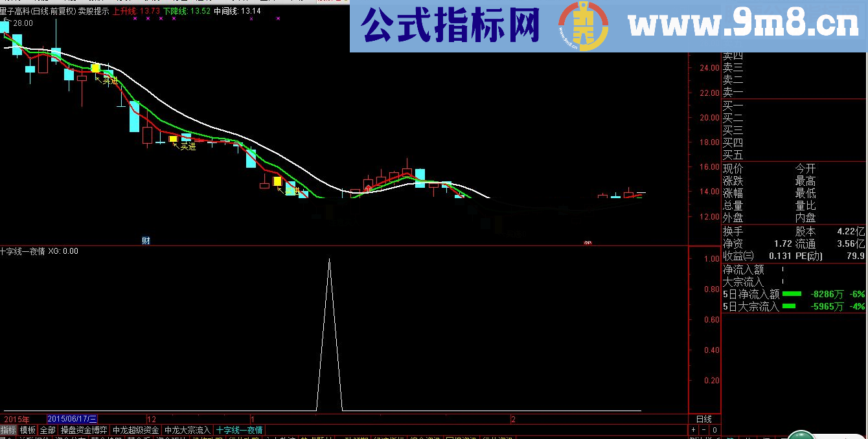868x439 pixels.
Task: Click the 中龙大宗流入 button
Action: (187, 429)
